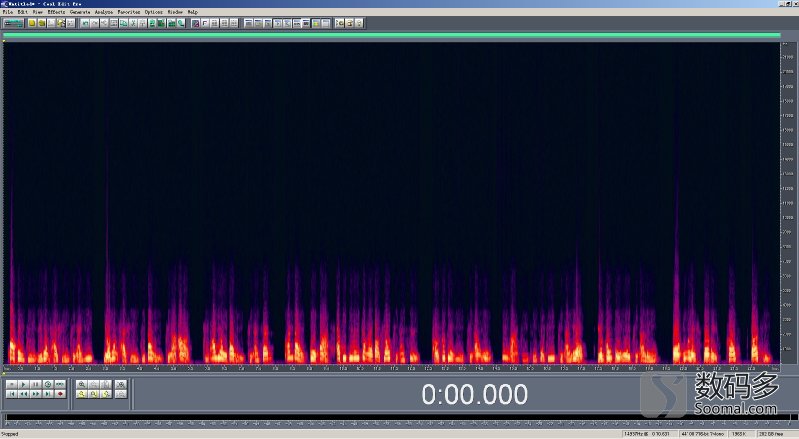The width and height of the screenshot is (799, 439).
Task: Expand the Analyze menu
Action: click(x=103, y=12)
